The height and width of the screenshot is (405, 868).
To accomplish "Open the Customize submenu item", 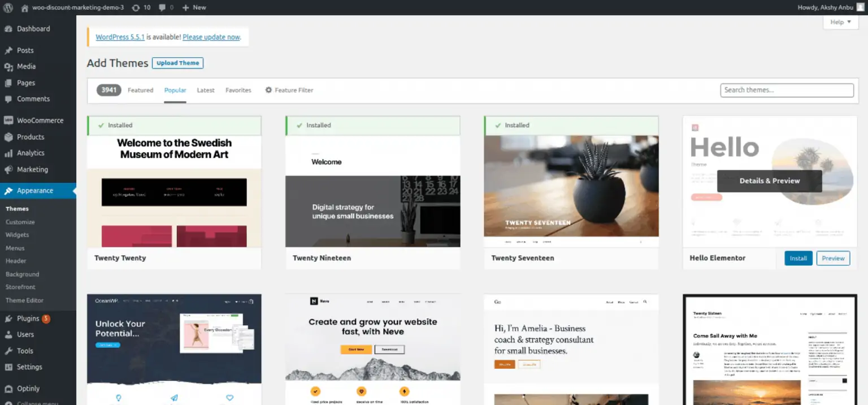I will (20, 222).
